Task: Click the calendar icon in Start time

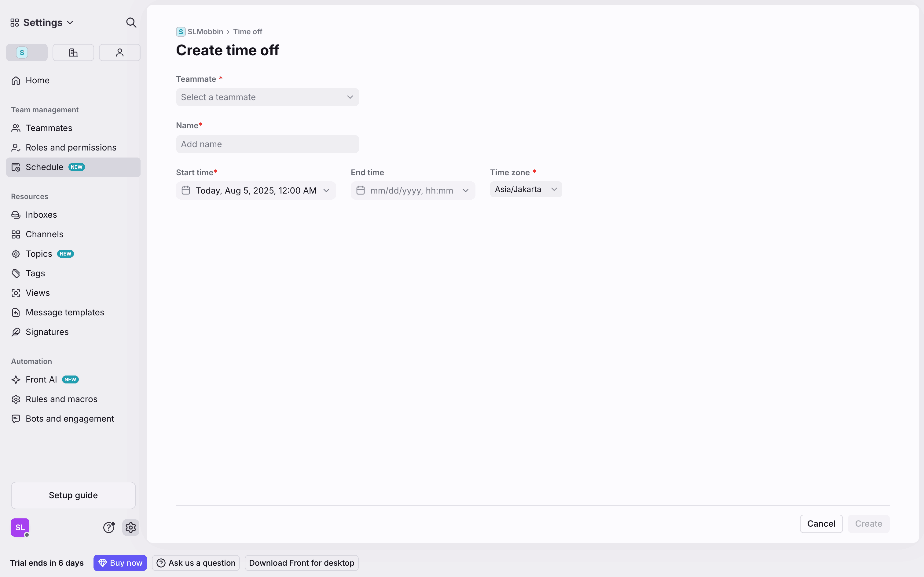Action: coord(185,191)
